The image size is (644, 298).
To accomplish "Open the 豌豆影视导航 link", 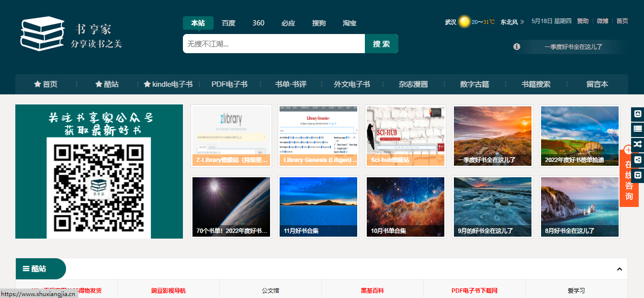I will click(x=169, y=290).
